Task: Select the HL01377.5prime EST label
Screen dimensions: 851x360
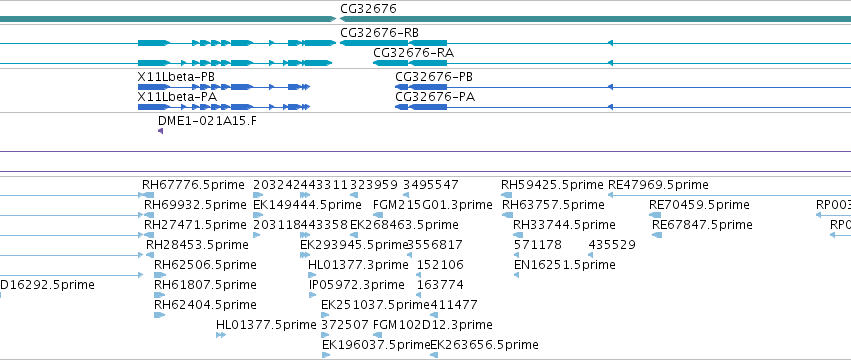Action: [266, 325]
